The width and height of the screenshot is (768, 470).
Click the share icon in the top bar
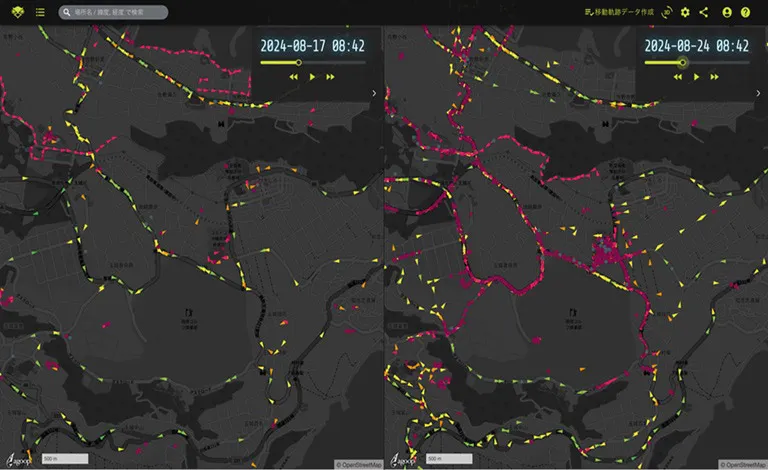704,13
